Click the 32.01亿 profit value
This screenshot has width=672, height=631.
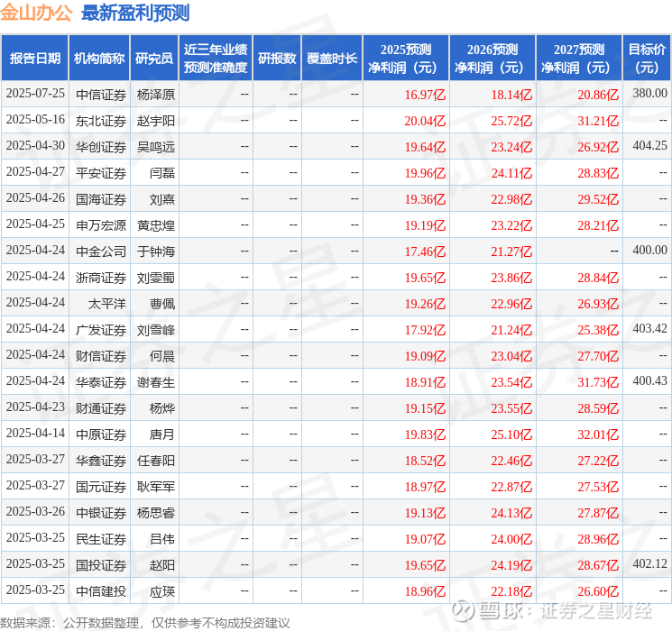(598, 434)
